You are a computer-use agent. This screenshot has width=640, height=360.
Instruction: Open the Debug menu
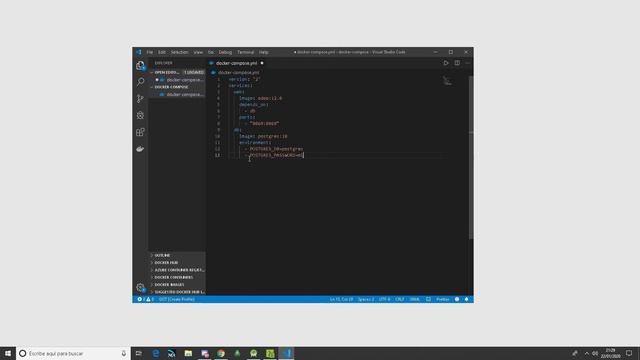[x=225, y=52]
